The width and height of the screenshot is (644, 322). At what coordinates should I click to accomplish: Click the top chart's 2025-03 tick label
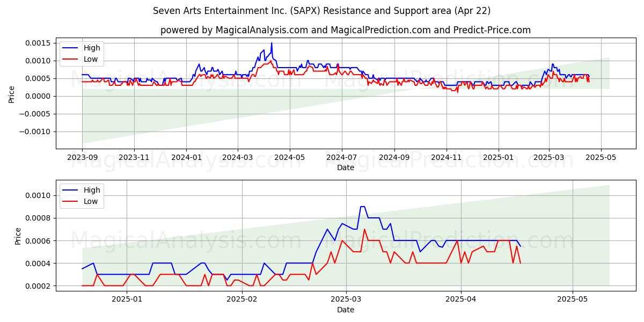coord(548,157)
